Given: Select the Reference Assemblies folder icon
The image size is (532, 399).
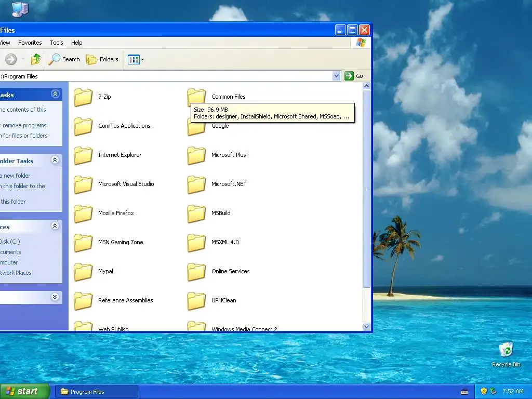Looking at the screenshot, I should (x=83, y=301).
